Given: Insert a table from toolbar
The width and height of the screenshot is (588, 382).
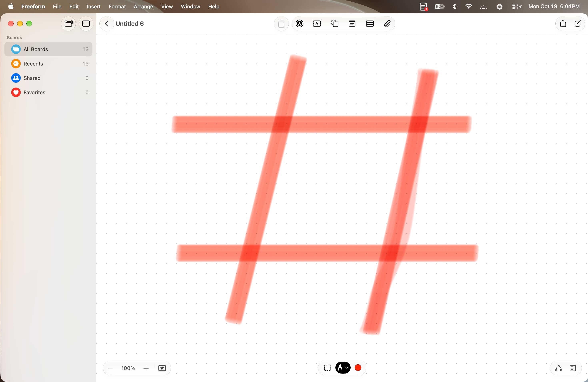Looking at the screenshot, I should click(370, 24).
